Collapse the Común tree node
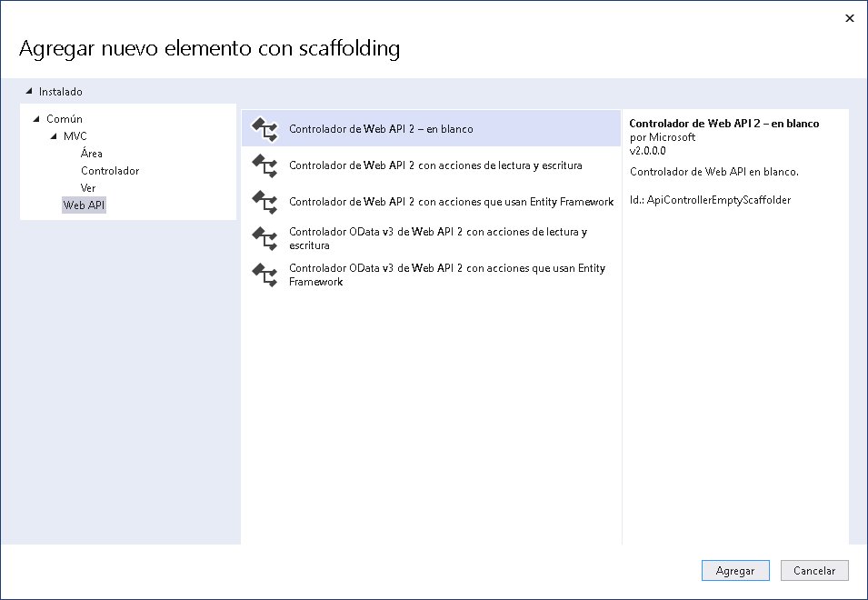868x600 pixels. [x=36, y=119]
